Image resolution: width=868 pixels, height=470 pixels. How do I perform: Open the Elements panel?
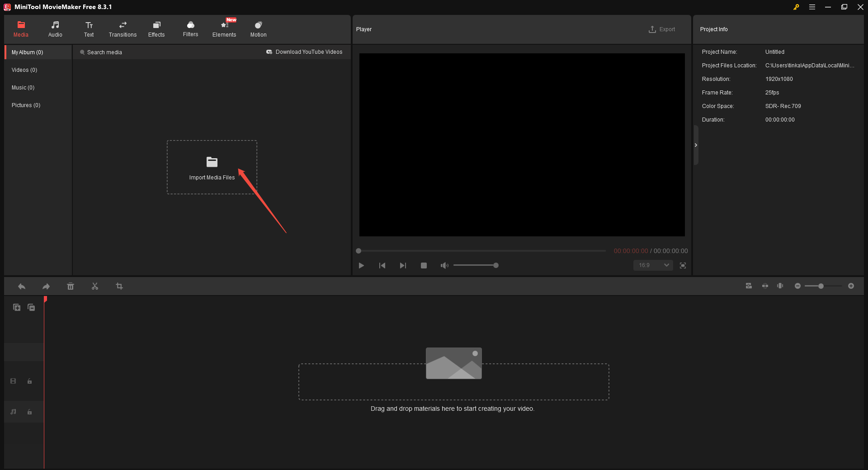click(224, 29)
